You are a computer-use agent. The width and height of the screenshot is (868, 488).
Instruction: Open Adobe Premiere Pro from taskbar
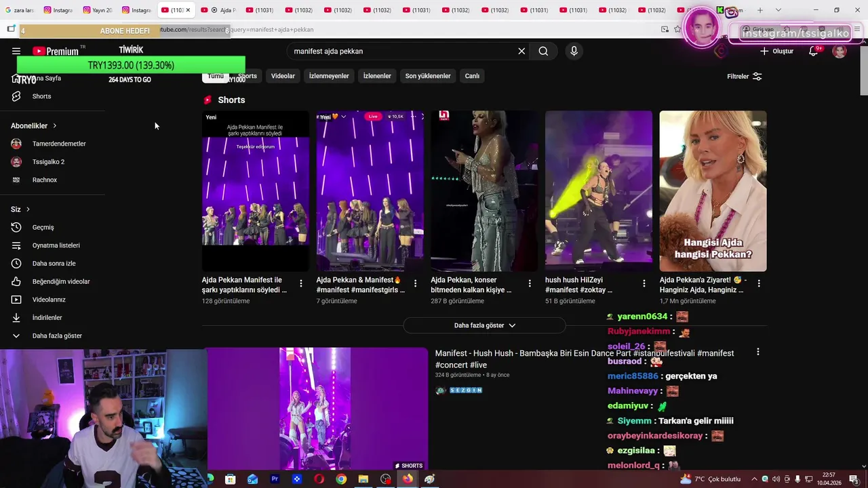click(x=275, y=479)
